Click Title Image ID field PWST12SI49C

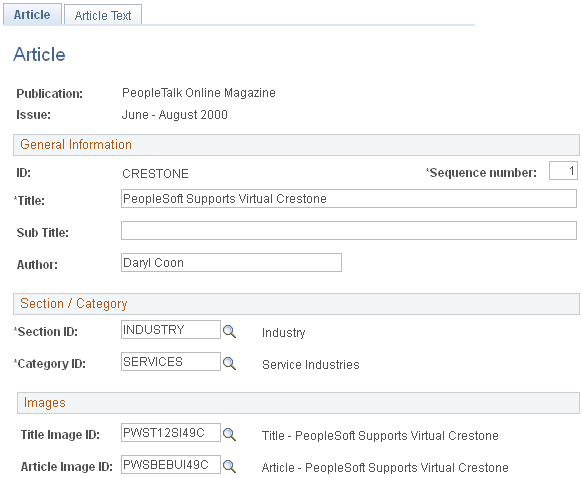click(171, 433)
